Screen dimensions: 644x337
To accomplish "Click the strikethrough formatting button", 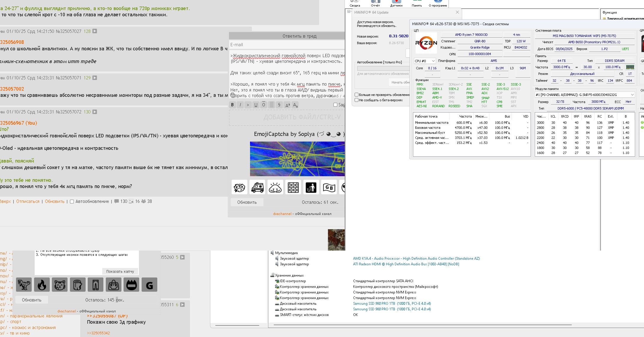I will [279, 105].
